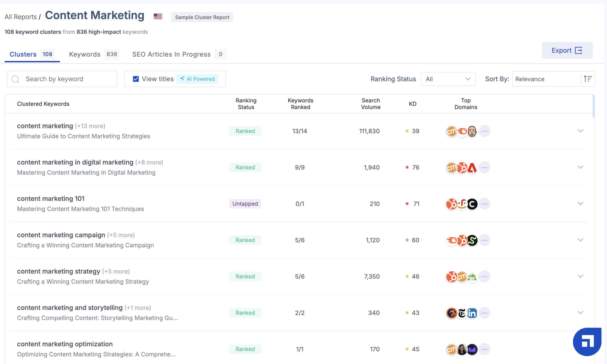Click the Keywords Ranked column header
The width and height of the screenshot is (607, 364).
click(x=300, y=104)
